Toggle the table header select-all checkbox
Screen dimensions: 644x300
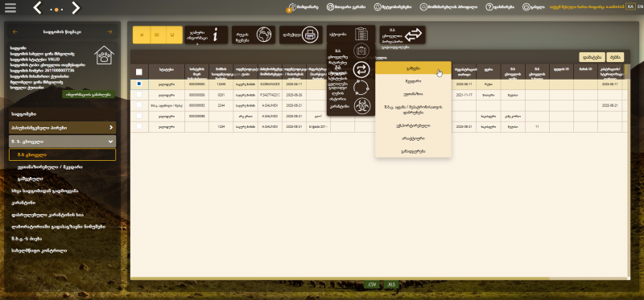pos(138,72)
